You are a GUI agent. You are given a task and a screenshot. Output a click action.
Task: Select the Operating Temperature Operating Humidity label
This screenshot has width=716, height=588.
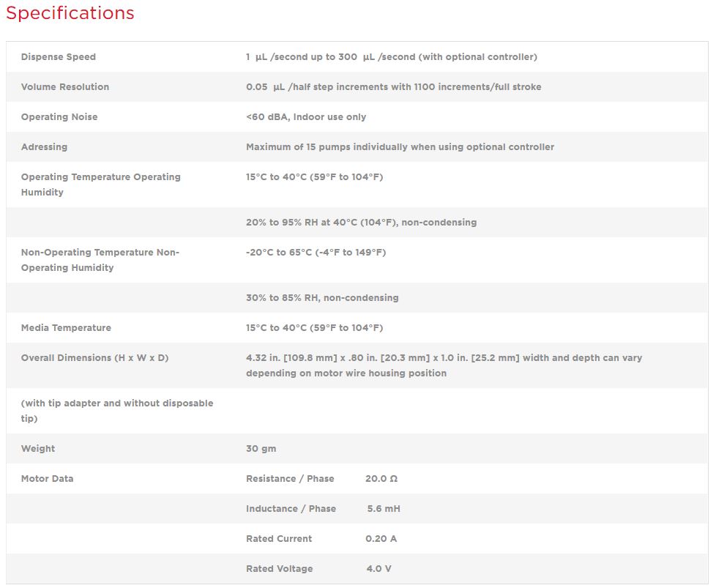point(100,185)
